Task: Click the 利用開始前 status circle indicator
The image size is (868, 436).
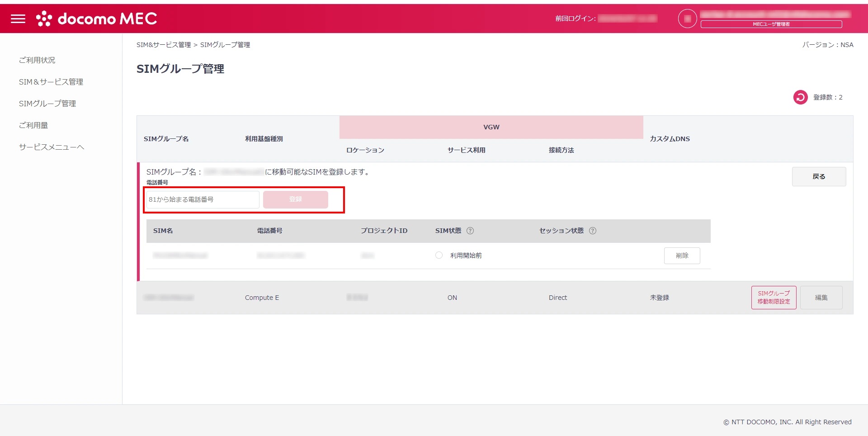Action: (439, 256)
